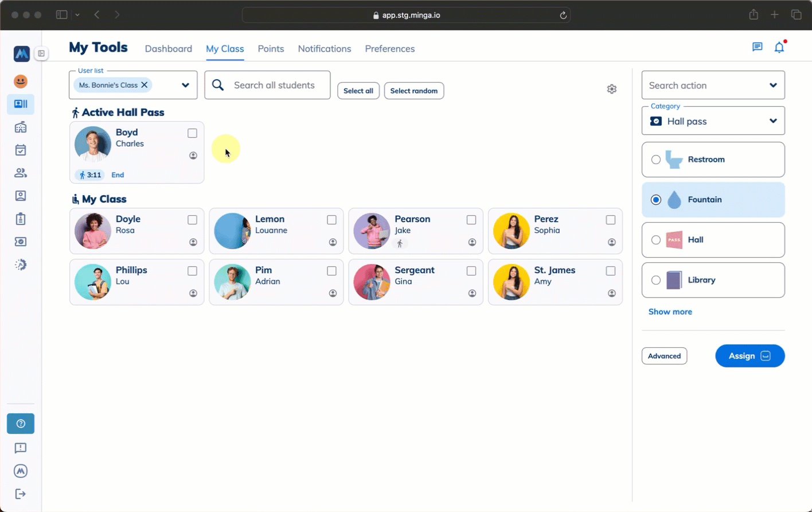Open the calendar icon in left sidebar
This screenshot has height=512, width=812.
pos(21,150)
